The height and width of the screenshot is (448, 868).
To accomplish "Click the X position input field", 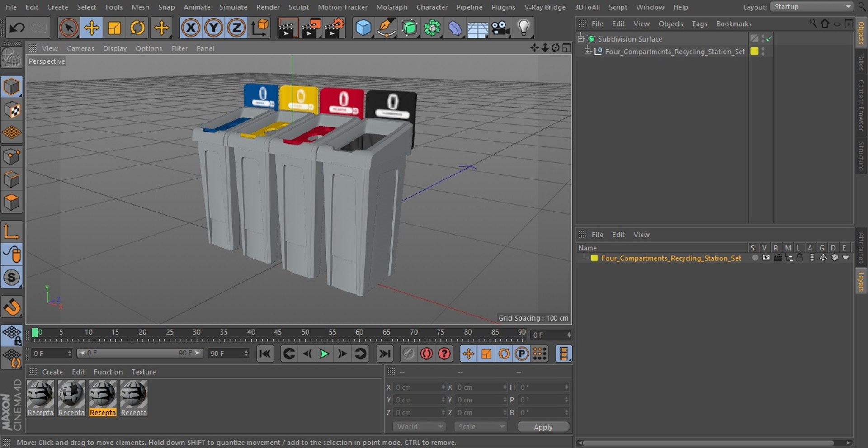I will pos(420,387).
